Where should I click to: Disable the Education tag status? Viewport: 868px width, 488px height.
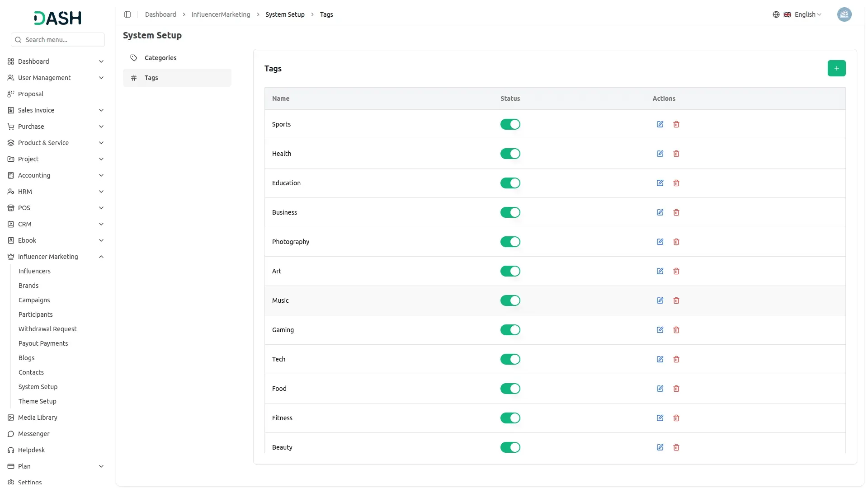click(510, 183)
